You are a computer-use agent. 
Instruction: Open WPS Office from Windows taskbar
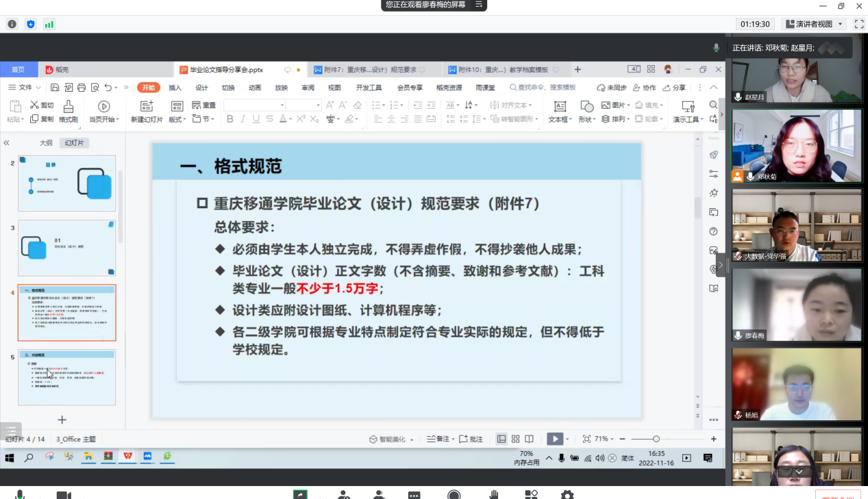point(127,457)
